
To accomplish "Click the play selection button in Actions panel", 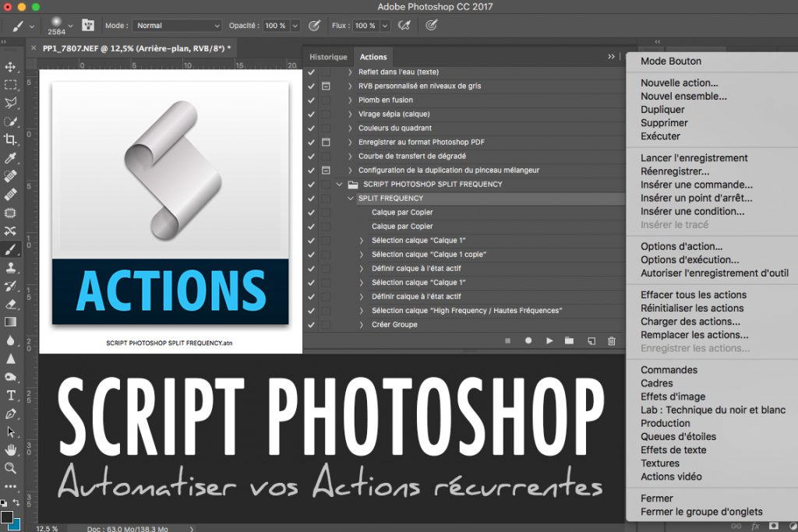I will [549, 340].
